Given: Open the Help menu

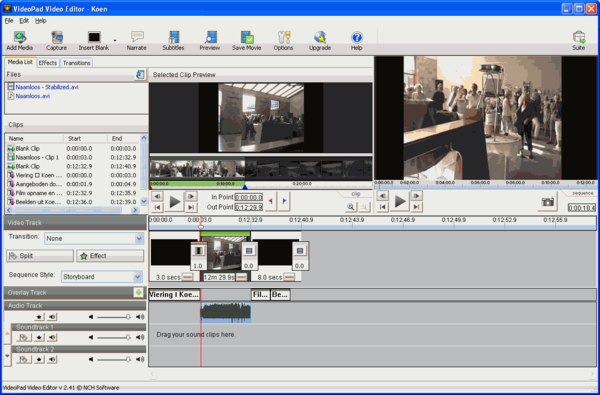Looking at the screenshot, I should point(41,21).
